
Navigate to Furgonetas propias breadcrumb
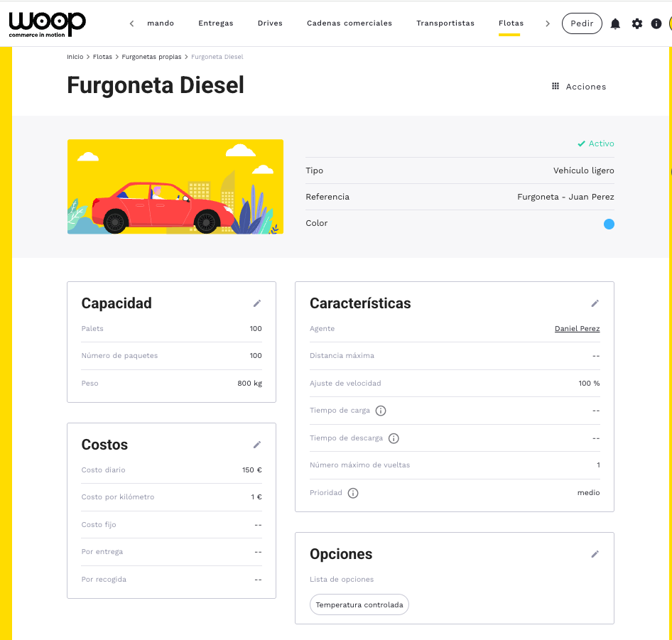(151, 56)
